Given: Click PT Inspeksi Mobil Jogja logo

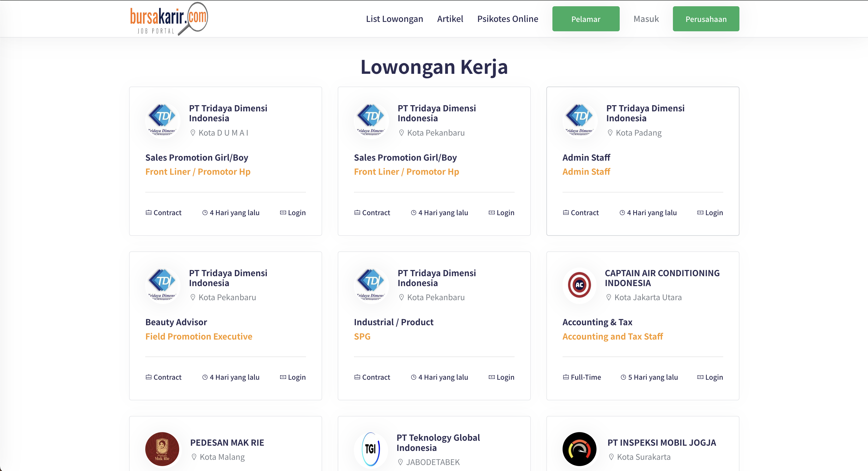Looking at the screenshot, I should click(x=579, y=449).
